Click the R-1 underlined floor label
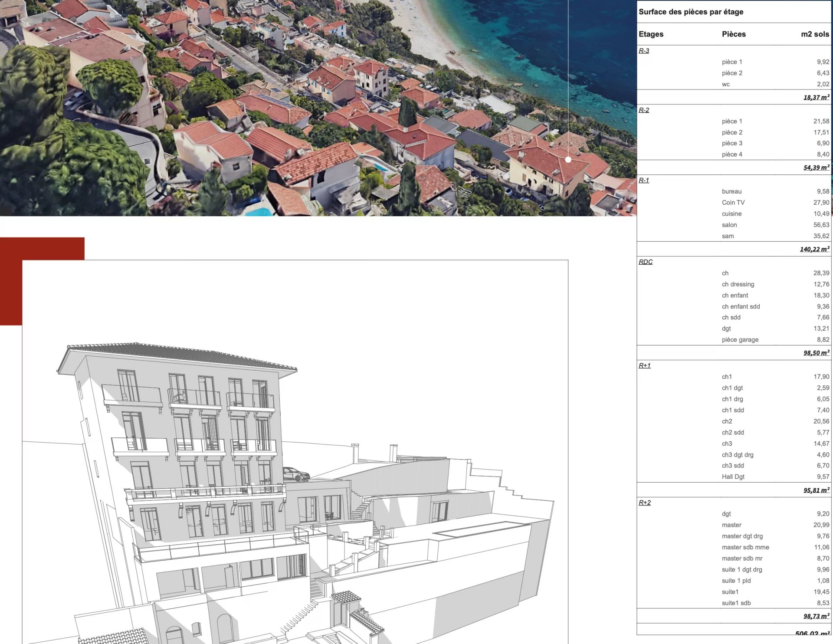 [x=644, y=180]
